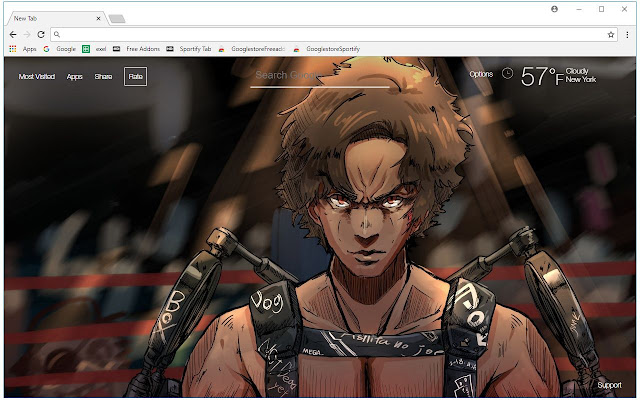
Task: Click the Support link
Action: [x=609, y=385]
